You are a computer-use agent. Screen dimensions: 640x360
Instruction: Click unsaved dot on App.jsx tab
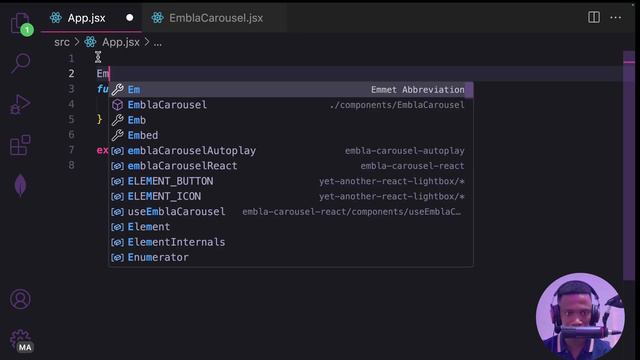point(129,18)
